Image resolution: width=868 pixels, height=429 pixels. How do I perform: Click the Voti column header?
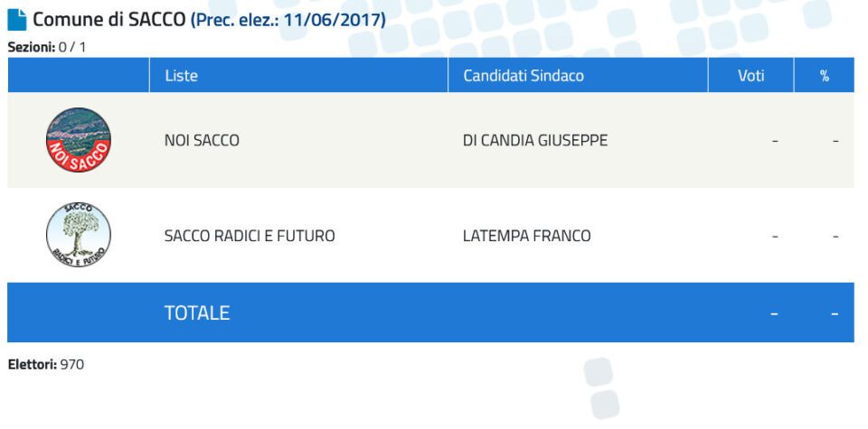pyautogui.click(x=750, y=75)
